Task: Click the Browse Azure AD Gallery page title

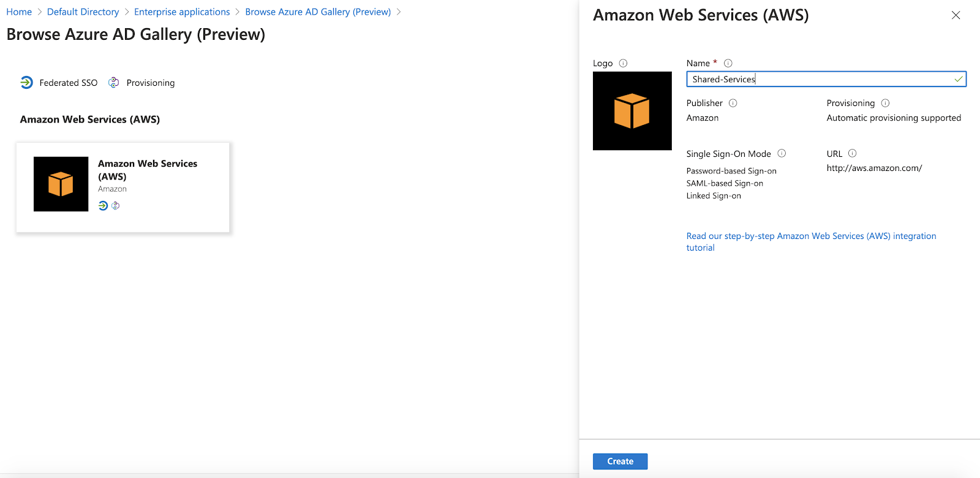Action: click(x=136, y=34)
